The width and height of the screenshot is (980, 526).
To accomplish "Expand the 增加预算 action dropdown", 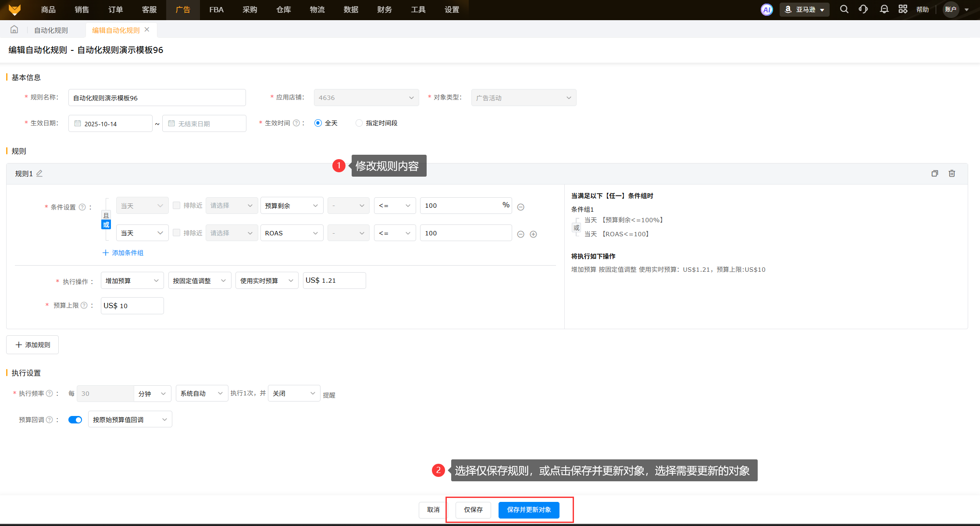I will point(132,281).
